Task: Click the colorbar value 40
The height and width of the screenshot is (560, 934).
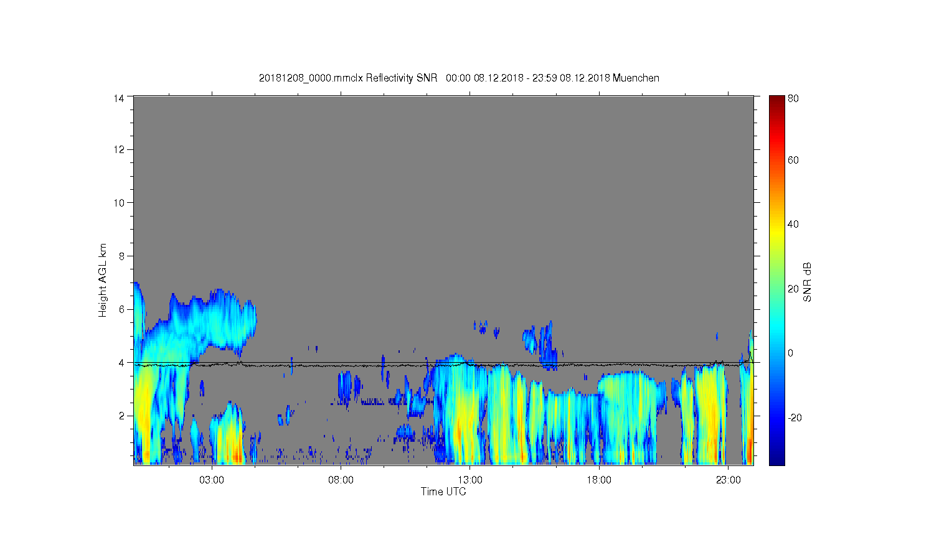Action: (793, 225)
